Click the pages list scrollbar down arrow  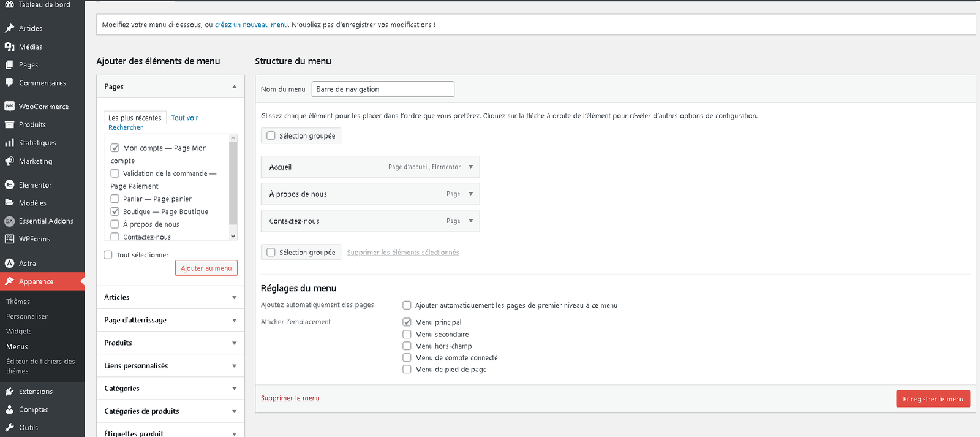(233, 236)
